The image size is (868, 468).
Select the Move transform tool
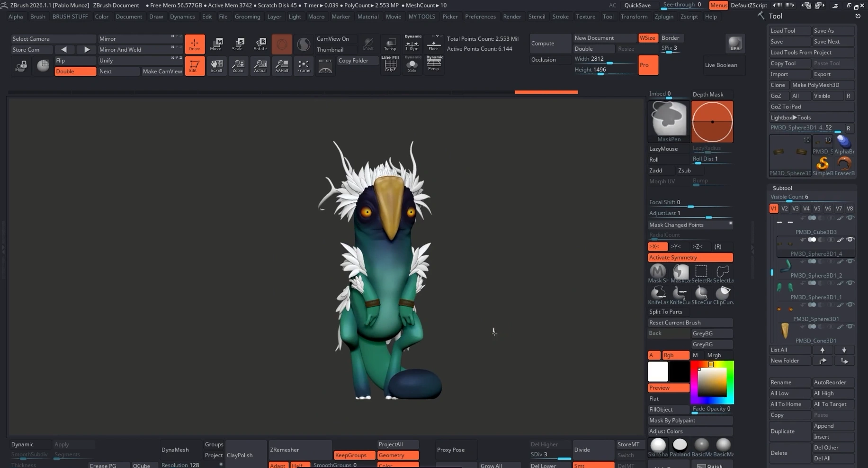click(216, 44)
